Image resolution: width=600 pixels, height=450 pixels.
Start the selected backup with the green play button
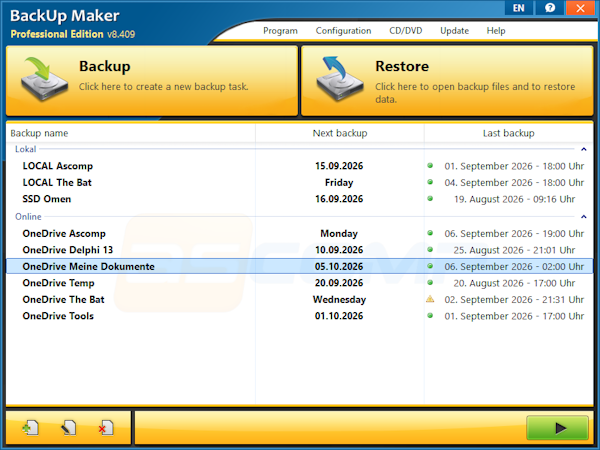tap(557, 428)
